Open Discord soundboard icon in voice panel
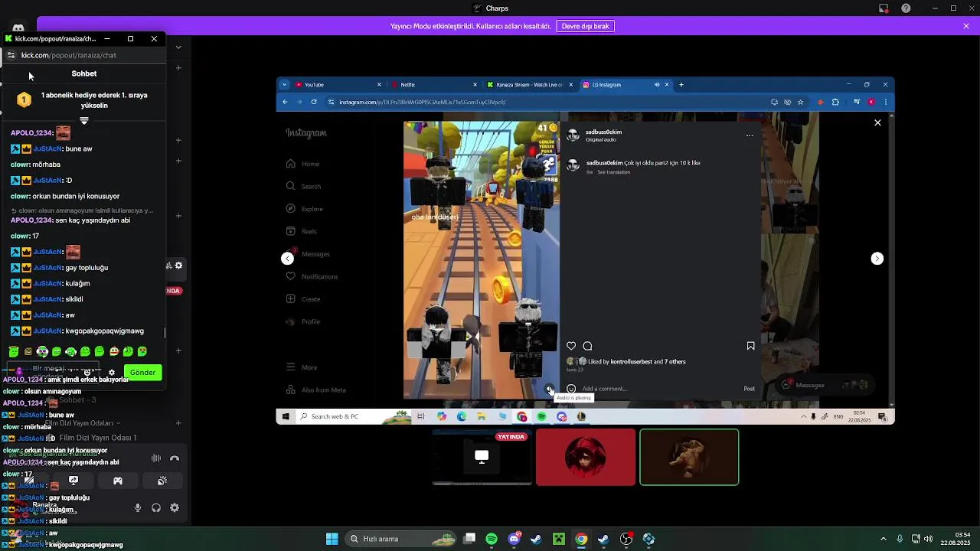This screenshot has width=980, height=551. point(162,481)
